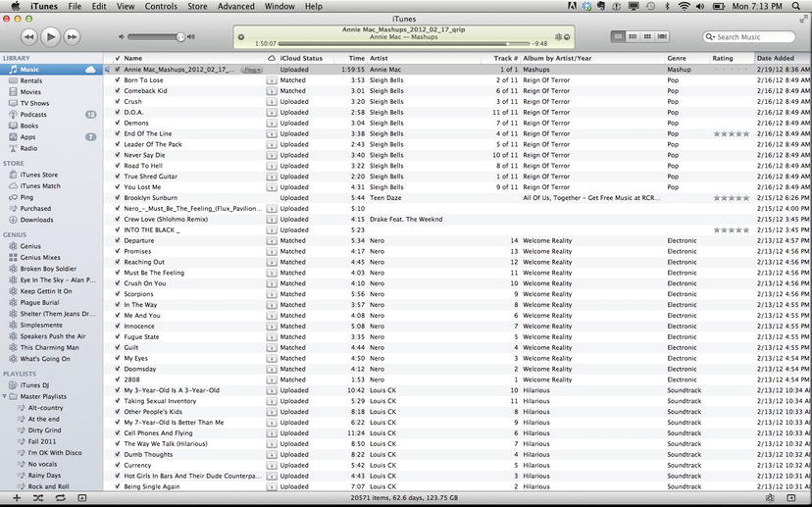Screen dimensions: 812x507
Task: Uncheck the Currency track checkbox
Action: click(x=117, y=465)
